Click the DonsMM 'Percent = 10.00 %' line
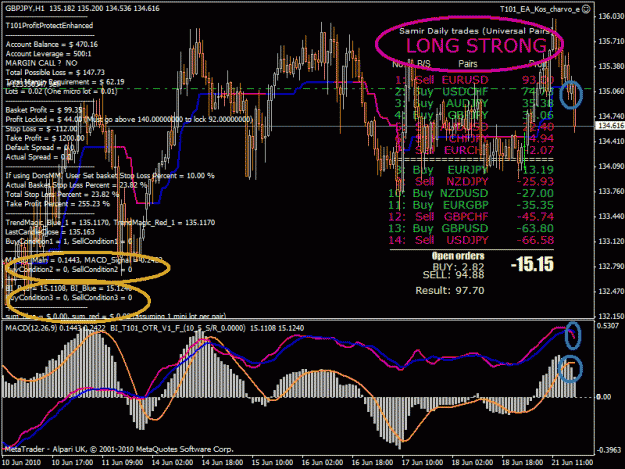This screenshot has height=469, width=625. click(110, 176)
